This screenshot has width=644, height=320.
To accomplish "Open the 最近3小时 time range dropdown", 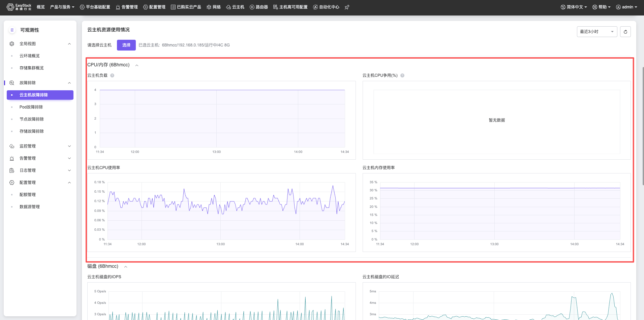I will (x=597, y=32).
